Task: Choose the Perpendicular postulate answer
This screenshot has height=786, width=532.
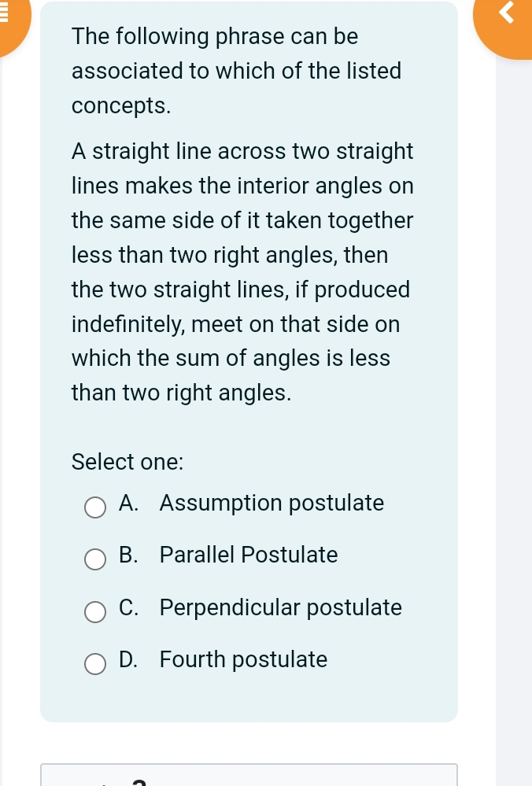Action: (280, 607)
